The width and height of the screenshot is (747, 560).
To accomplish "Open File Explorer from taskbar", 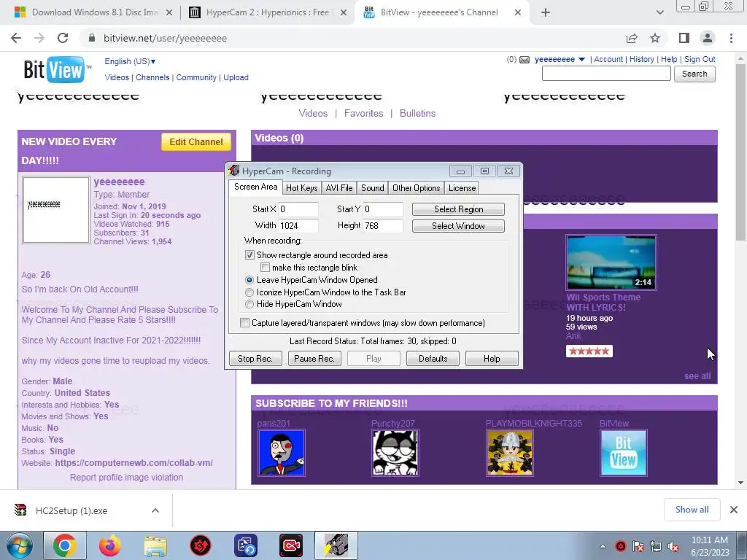I will 155,546.
